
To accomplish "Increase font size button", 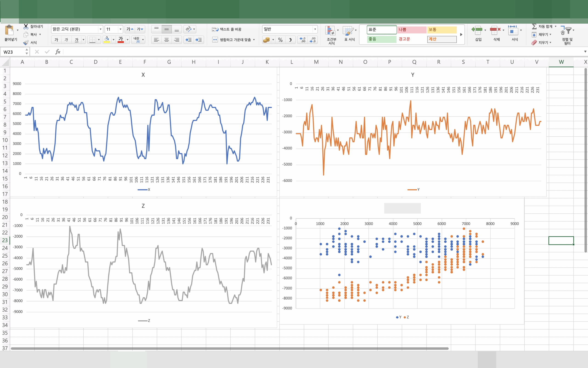I will point(130,29).
